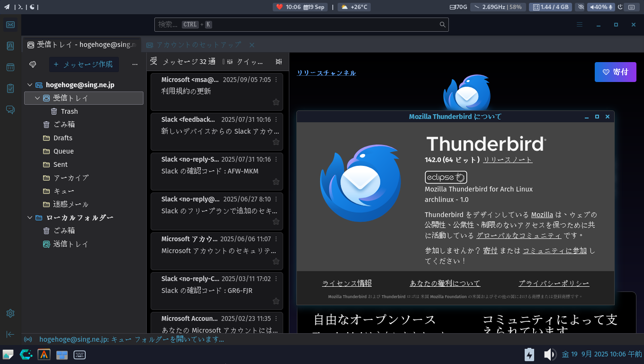The height and width of the screenshot is (364, 644).
Task: Open more menu for Slack AFW-MKM message
Action: [277, 159]
